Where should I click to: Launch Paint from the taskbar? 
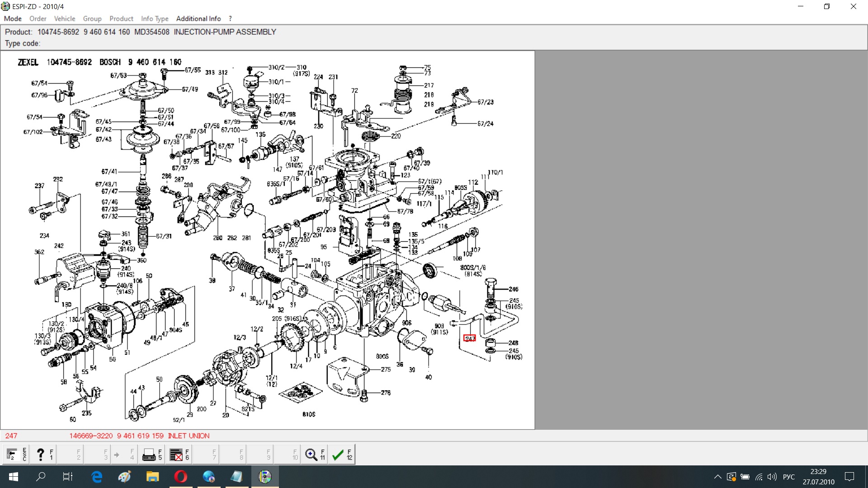point(124,477)
